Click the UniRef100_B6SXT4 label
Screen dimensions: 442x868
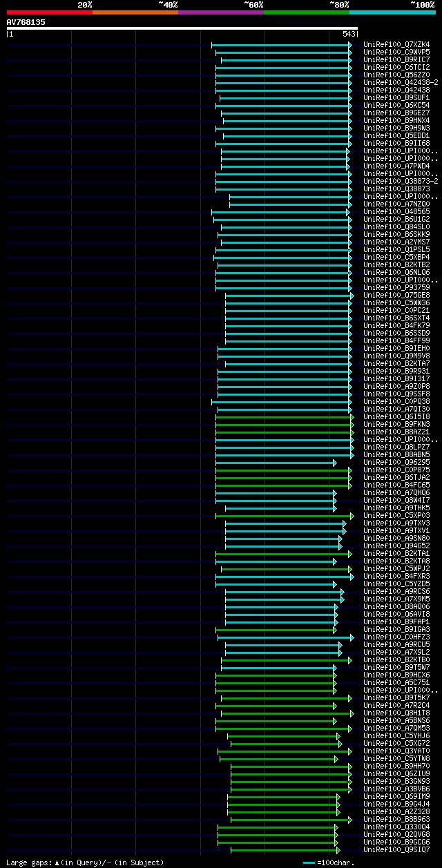(x=396, y=318)
